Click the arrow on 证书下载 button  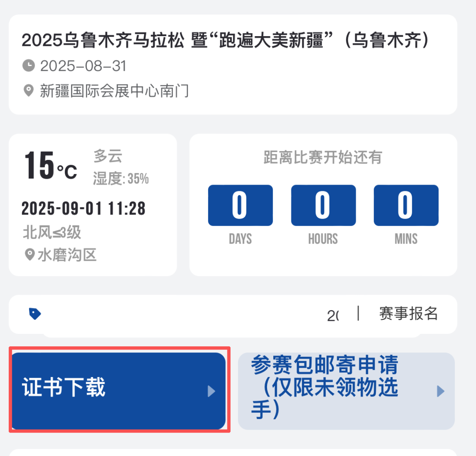click(x=212, y=391)
